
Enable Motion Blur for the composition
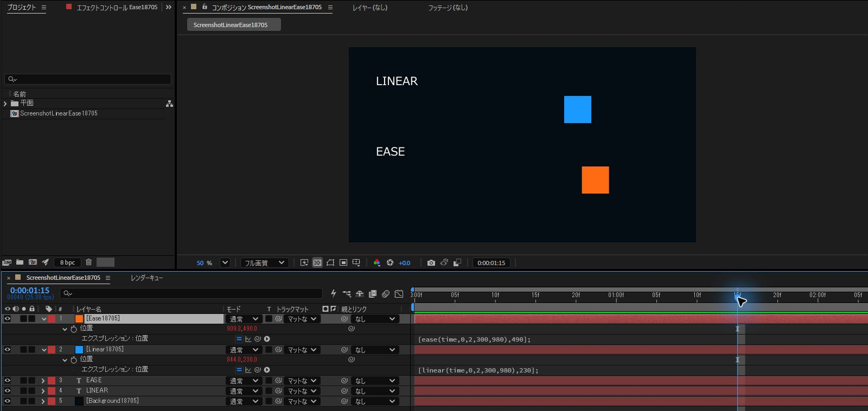pos(386,294)
